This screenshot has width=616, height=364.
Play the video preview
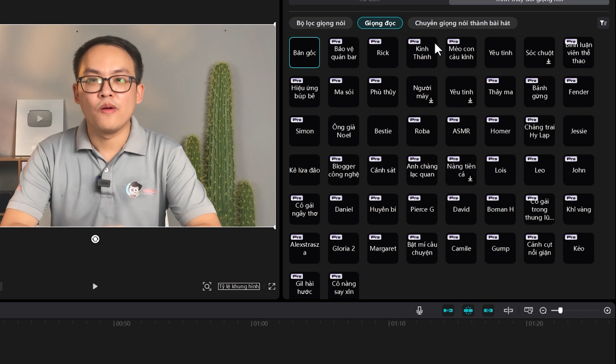95,286
